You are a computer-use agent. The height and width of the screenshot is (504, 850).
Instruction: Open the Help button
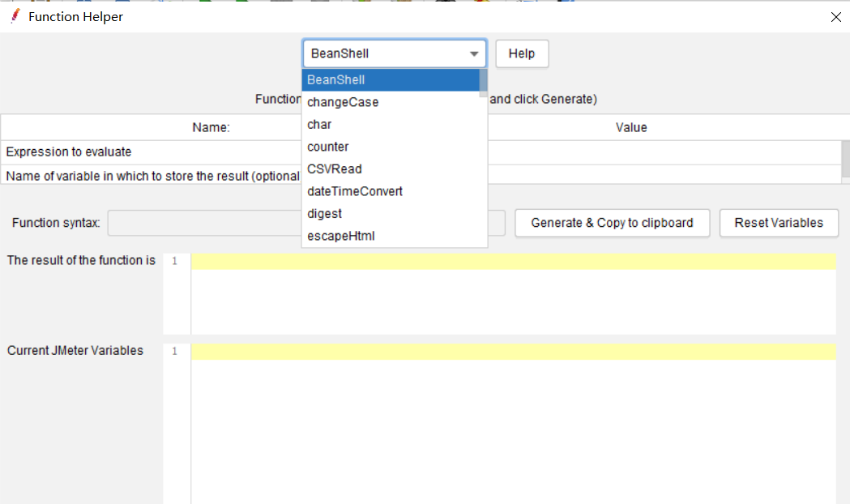pyautogui.click(x=522, y=53)
